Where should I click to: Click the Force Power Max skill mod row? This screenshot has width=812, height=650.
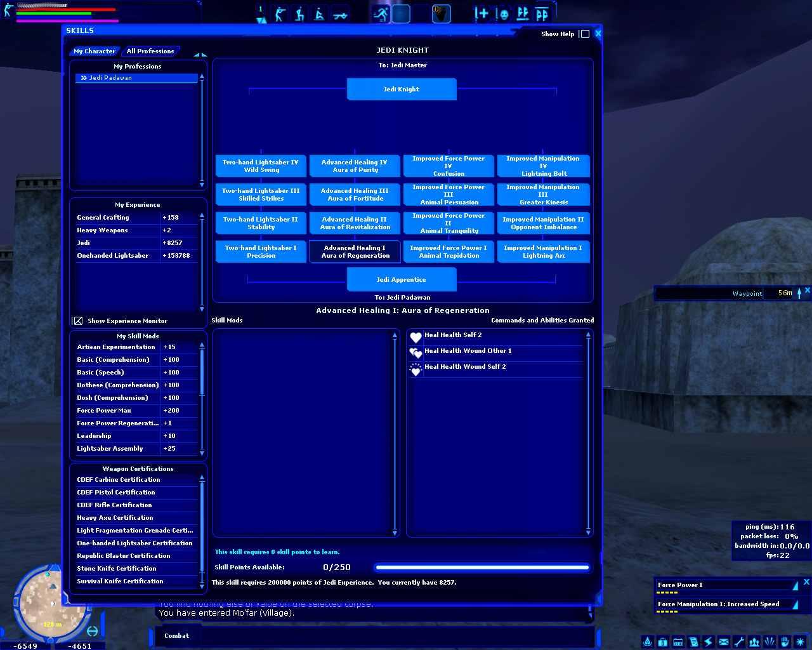click(137, 411)
